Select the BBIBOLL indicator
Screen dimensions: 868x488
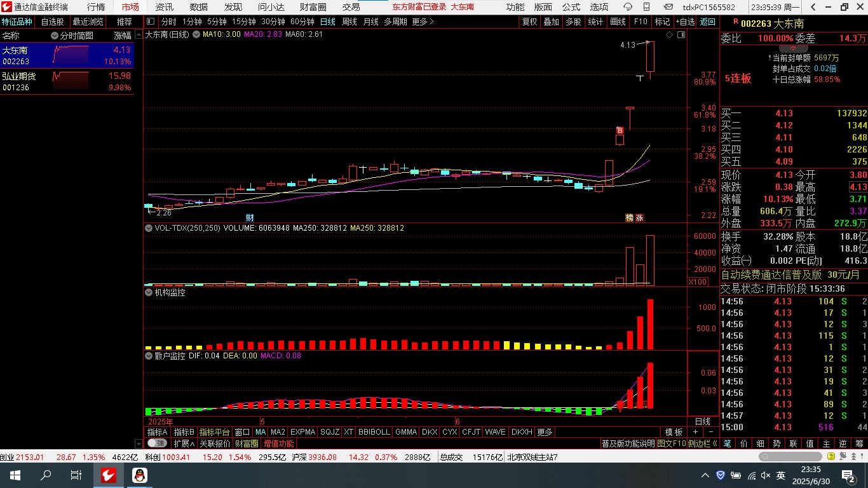[x=374, y=432]
